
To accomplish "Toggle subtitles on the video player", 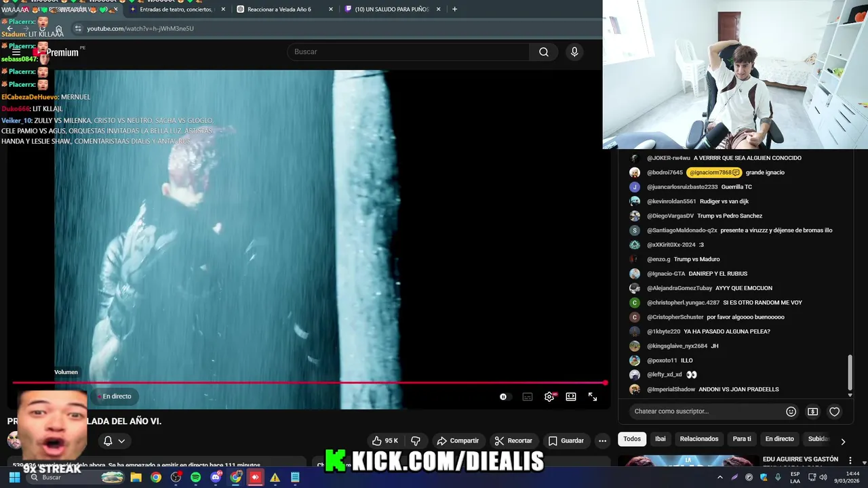I will click(528, 396).
